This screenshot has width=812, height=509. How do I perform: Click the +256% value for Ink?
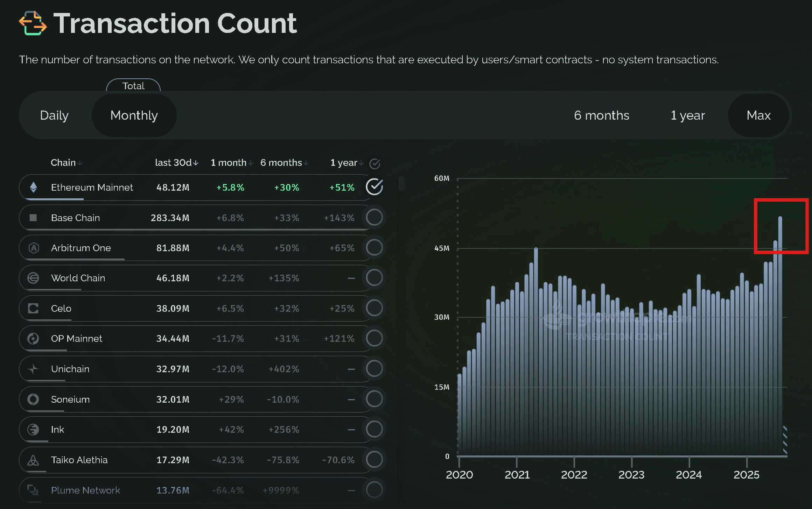coord(284,430)
